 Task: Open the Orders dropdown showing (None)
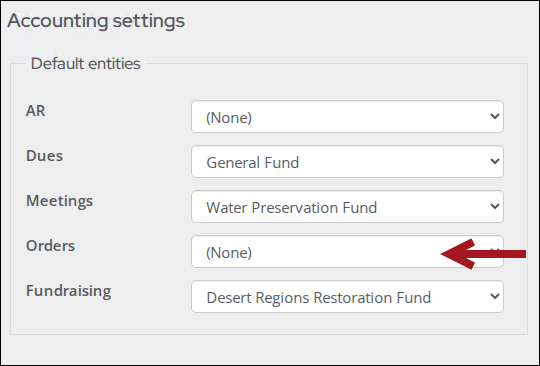[347, 252]
